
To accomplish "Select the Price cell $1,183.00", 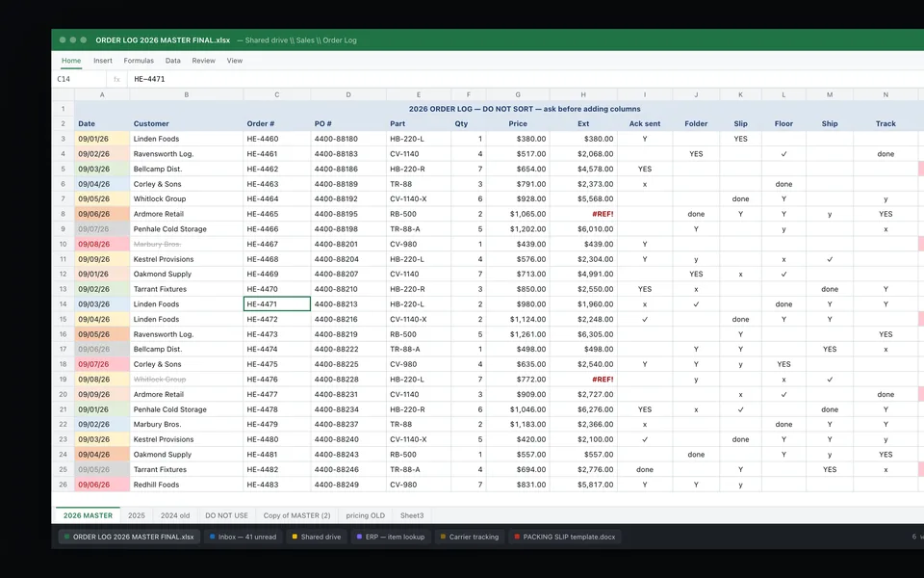I will [x=518, y=425].
